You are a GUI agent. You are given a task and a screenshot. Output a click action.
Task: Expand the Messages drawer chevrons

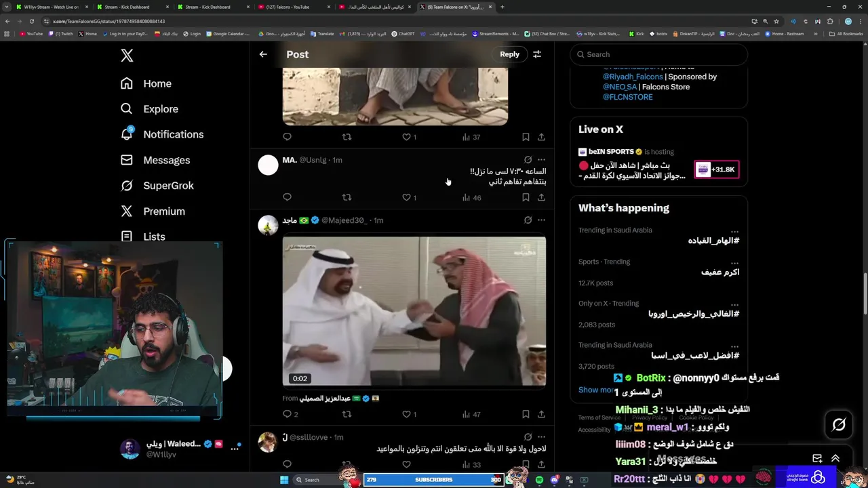point(835,459)
